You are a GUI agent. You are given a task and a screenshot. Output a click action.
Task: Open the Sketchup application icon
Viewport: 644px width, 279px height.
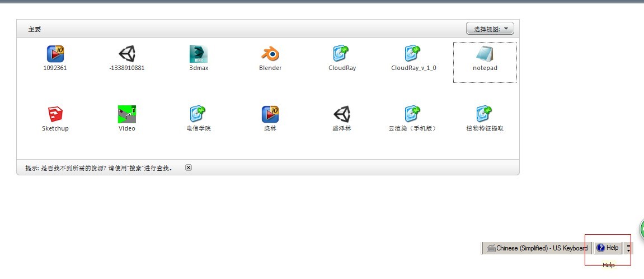click(x=55, y=114)
